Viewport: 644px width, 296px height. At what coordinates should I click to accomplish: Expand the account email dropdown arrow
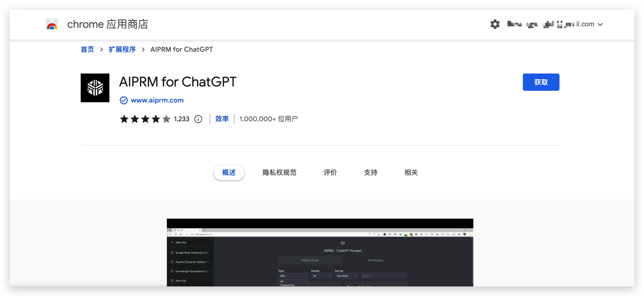tap(600, 24)
